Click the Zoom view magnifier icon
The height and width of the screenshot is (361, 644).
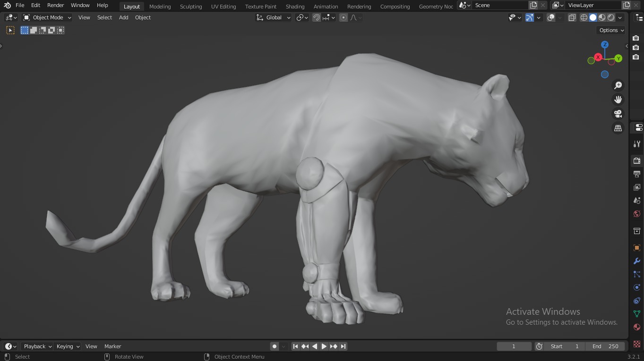click(618, 85)
